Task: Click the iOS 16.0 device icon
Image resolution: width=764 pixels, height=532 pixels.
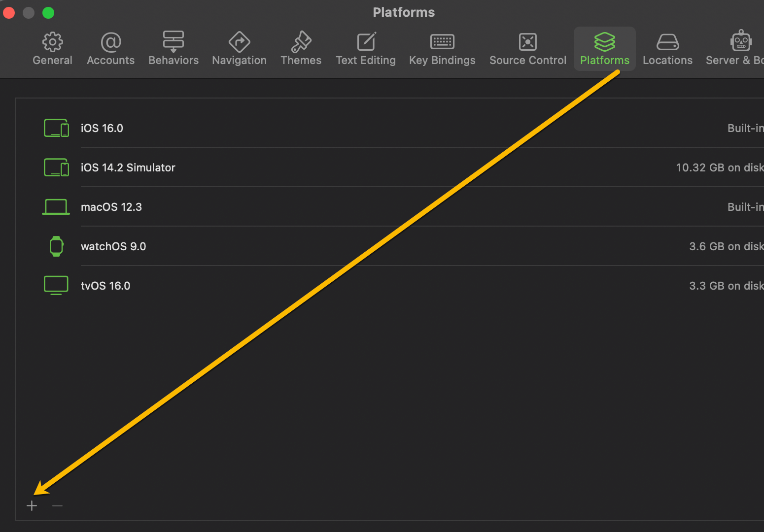Action: point(56,128)
